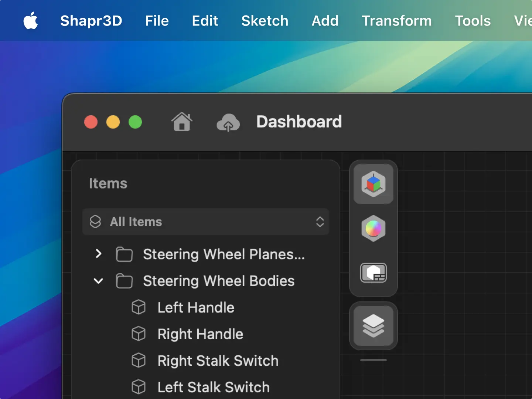This screenshot has width=532, height=399.
Task: Open the Sketch menu
Action: [x=265, y=21]
